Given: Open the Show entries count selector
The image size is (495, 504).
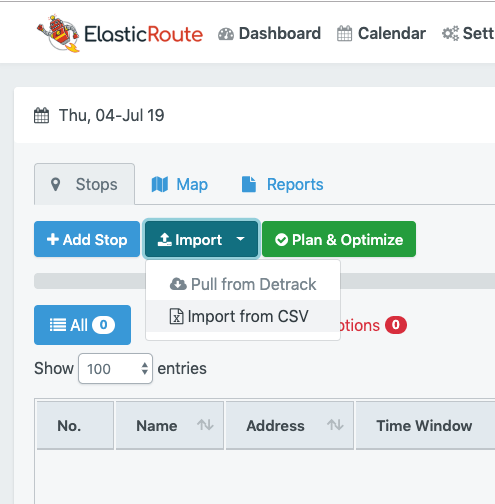Looking at the screenshot, I should pos(115,369).
